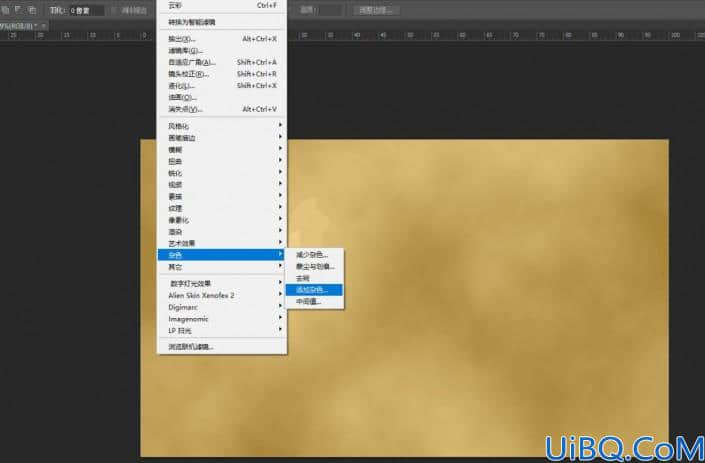This screenshot has width=705, height=463.
Task: Select the subtract-from-selection mode icon
Action: pos(19,10)
